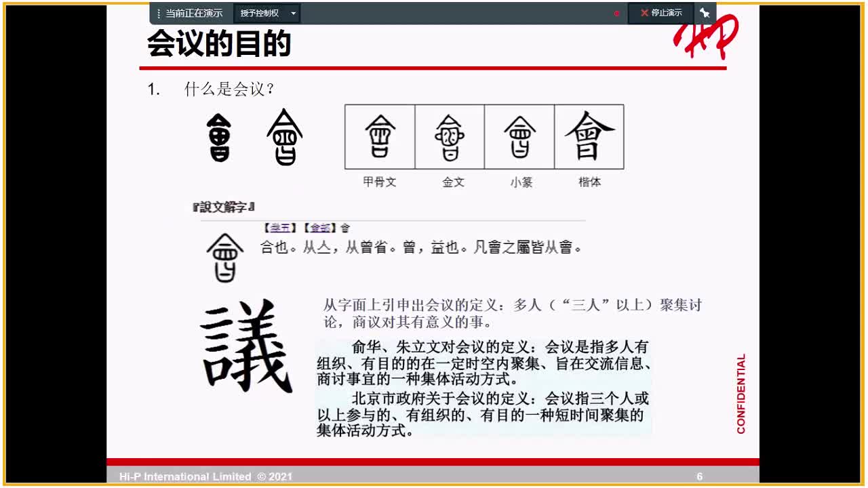Click the red recording indicator dot
This screenshot has width=868, height=488.
pos(616,12)
